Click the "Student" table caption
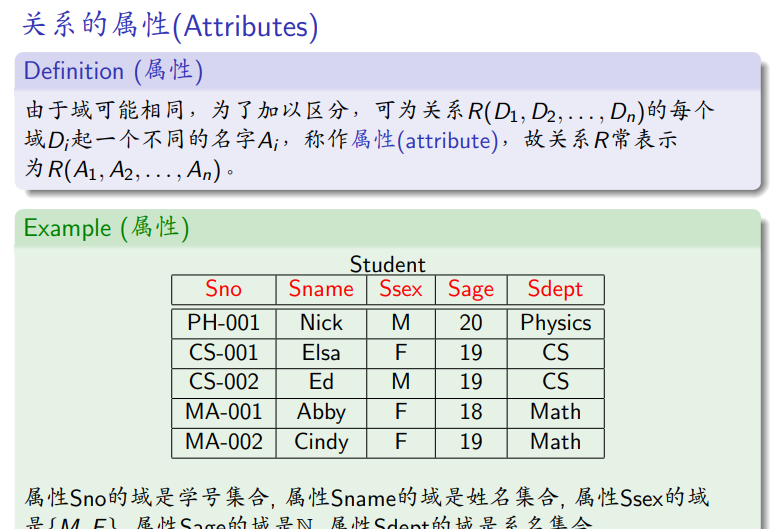Viewport: 782px width, 529px height. [387, 265]
